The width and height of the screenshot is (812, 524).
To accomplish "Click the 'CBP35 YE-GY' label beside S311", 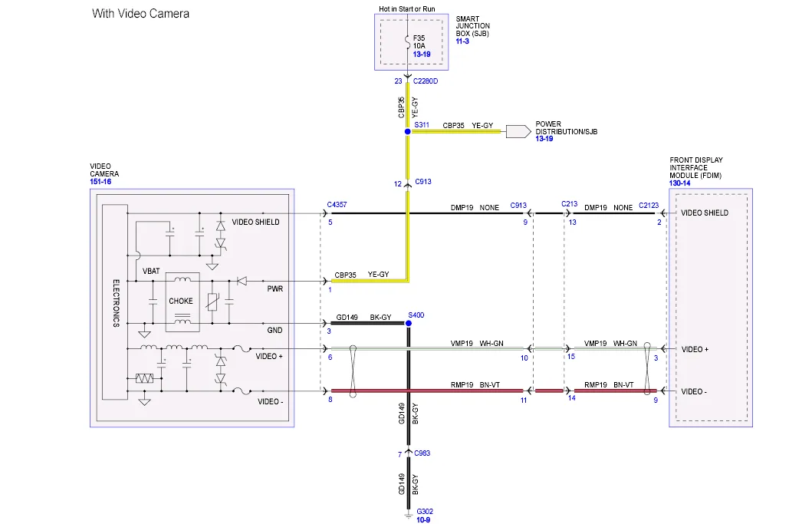I will [468, 125].
